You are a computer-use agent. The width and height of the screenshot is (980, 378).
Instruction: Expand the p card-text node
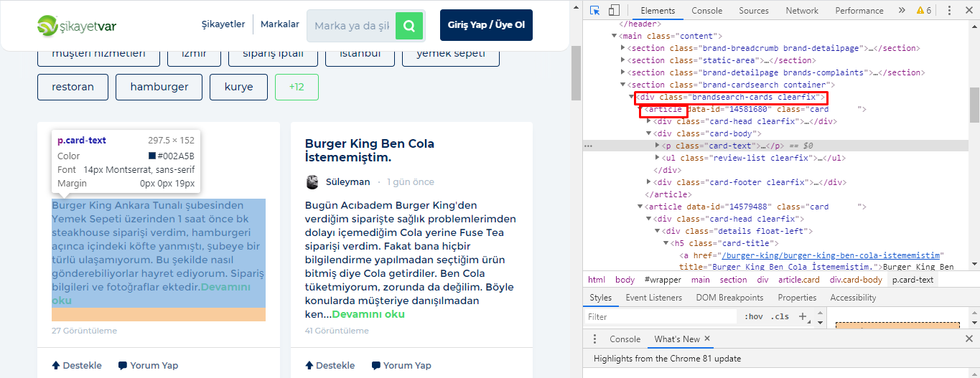pos(658,146)
